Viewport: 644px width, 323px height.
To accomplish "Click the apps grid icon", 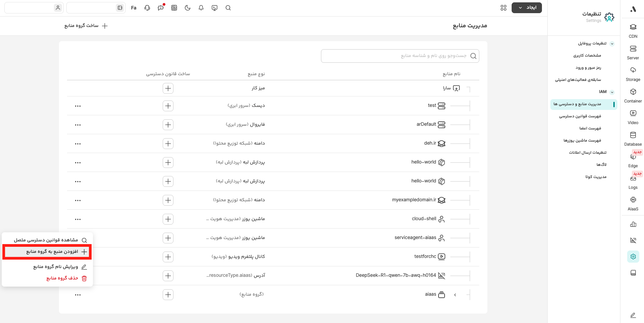I will coord(504,8).
